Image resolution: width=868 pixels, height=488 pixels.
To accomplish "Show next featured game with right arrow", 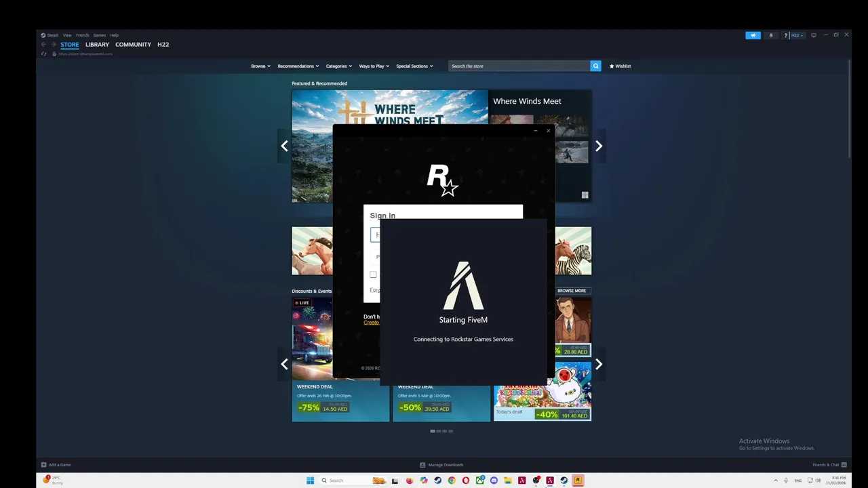I will point(599,146).
